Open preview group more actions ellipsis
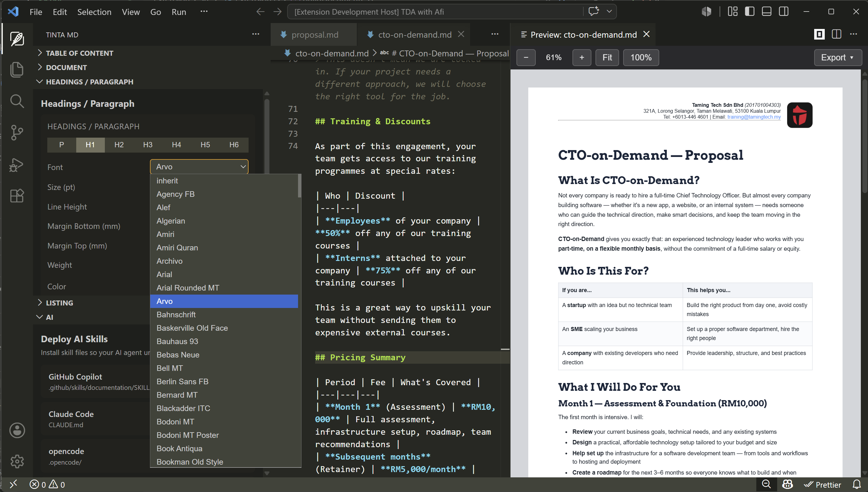The width and height of the screenshot is (868, 492). (853, 34)
